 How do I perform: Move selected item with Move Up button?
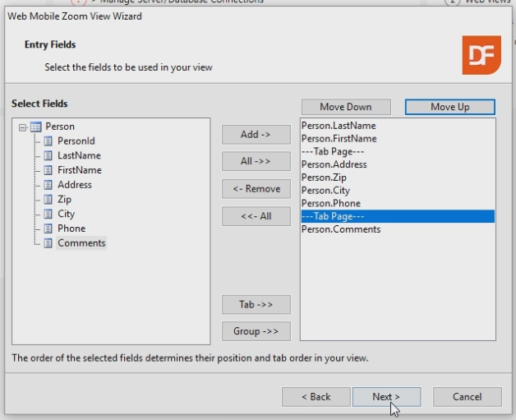coord(449,108)
